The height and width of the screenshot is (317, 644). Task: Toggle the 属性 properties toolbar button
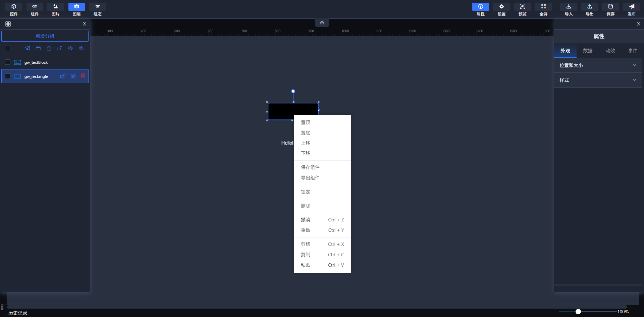point(481,9)
